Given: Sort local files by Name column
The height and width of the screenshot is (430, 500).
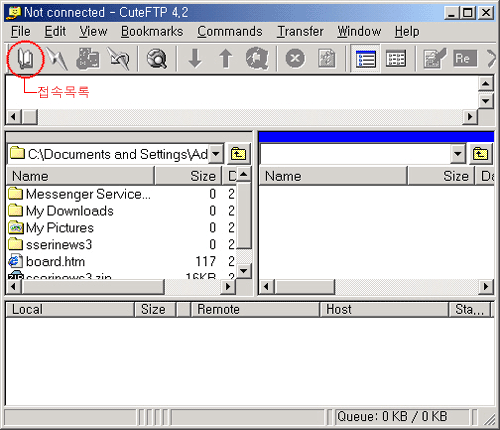Looking at the screenshot, I should point(81,176).
